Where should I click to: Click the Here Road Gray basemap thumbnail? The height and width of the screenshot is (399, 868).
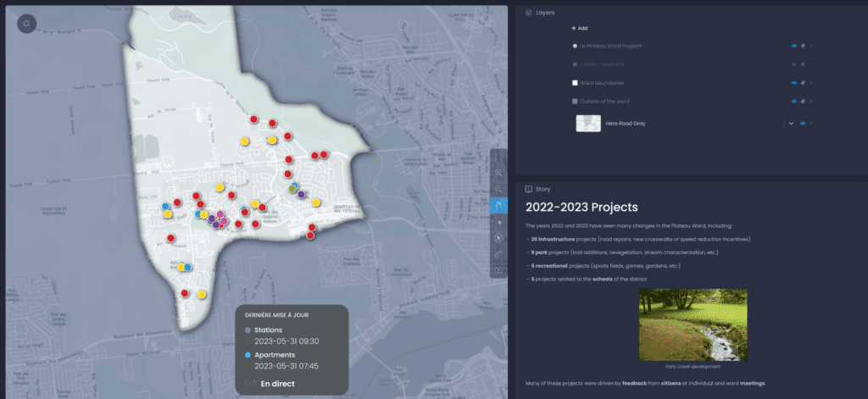pos(588,124)
